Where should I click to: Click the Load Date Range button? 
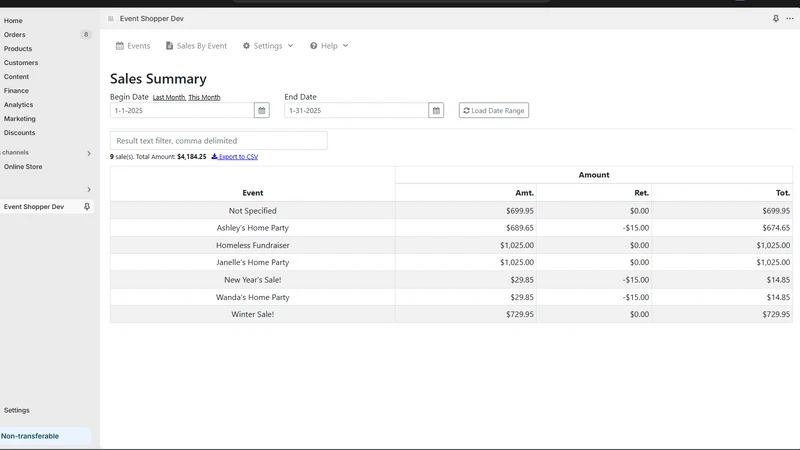click(494, 110)
